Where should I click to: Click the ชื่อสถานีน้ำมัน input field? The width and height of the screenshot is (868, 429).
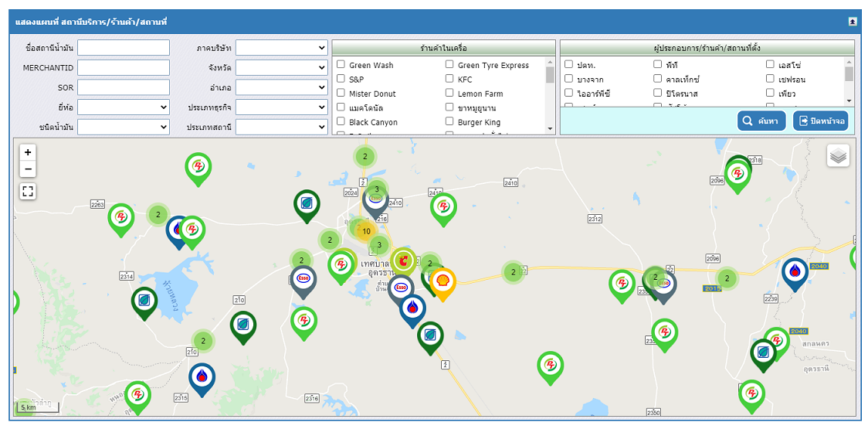[124, 48]
